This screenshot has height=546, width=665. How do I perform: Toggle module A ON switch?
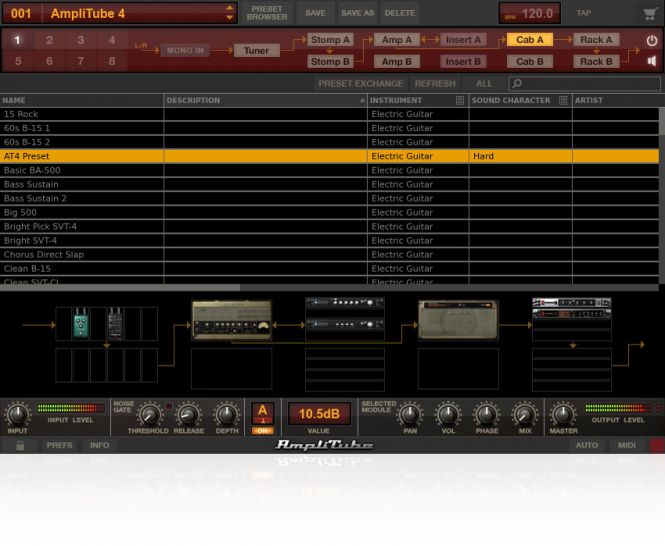(x=263, y=431)
